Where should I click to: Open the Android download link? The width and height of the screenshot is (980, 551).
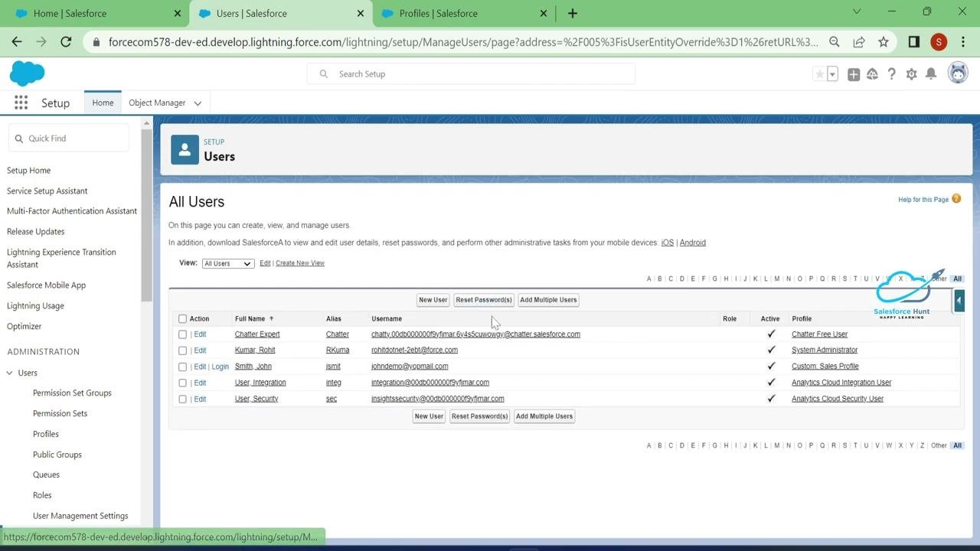point(693,243)
